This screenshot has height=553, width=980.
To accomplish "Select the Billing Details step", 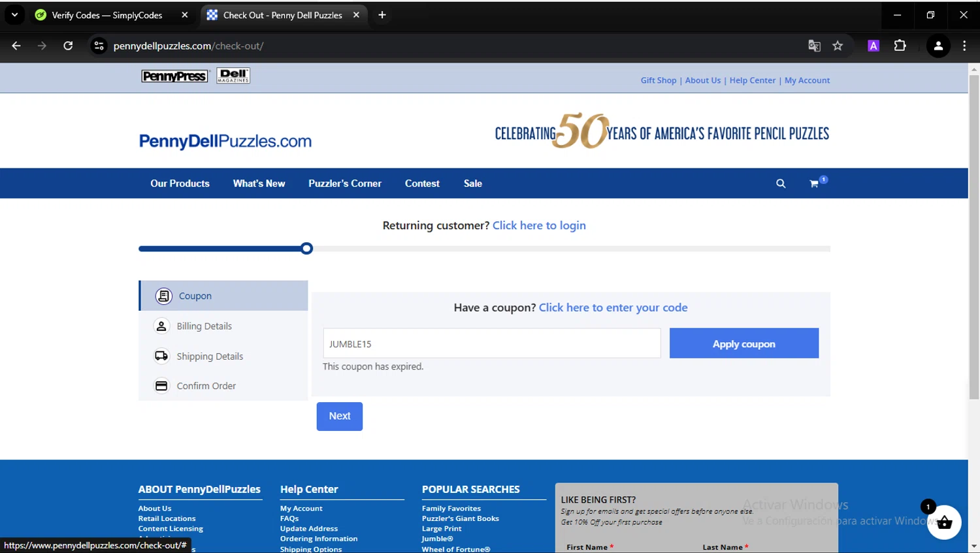I will point(223,326).
